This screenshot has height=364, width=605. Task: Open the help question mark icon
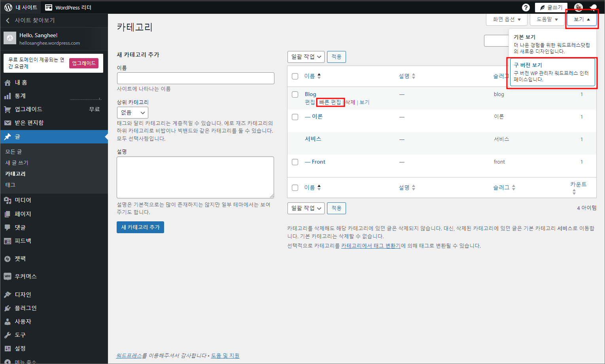(526, 7)
